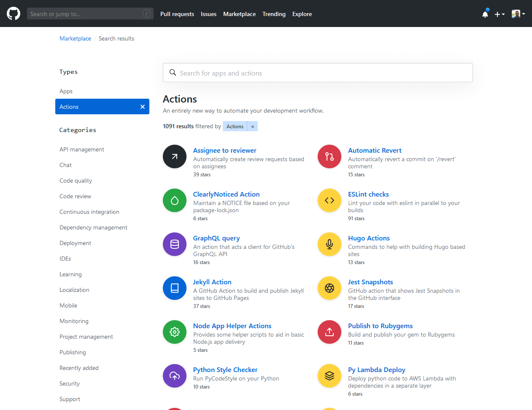Open the Hugo Actions link
This screenshot has width=532, height=410.
(x=369, y=238)
